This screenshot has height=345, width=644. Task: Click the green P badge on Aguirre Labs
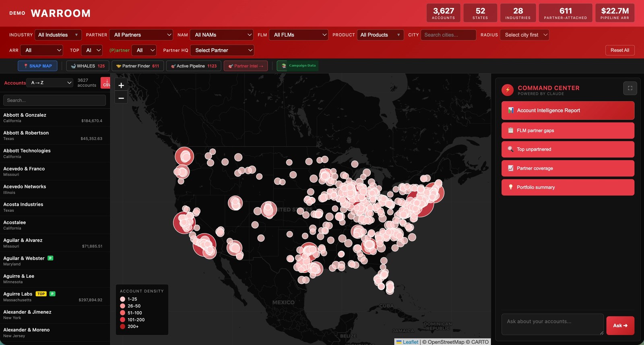coord(52,294)
